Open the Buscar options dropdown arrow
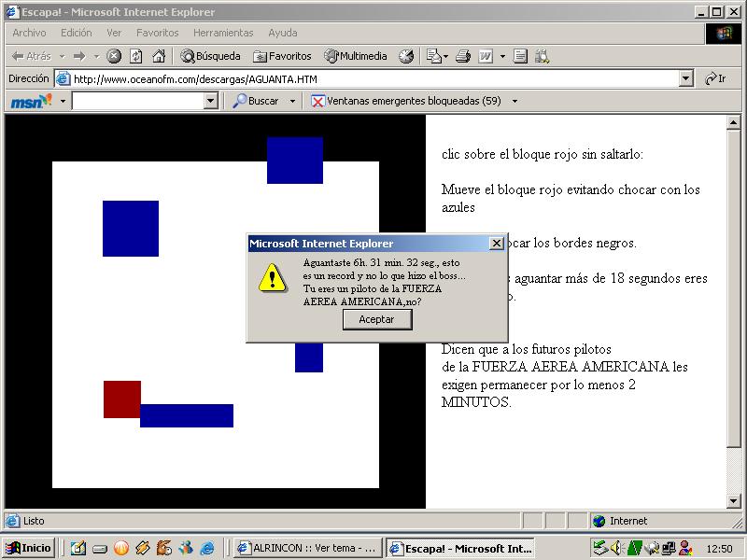This screenshot has width=747, height=560. [292, 101]
